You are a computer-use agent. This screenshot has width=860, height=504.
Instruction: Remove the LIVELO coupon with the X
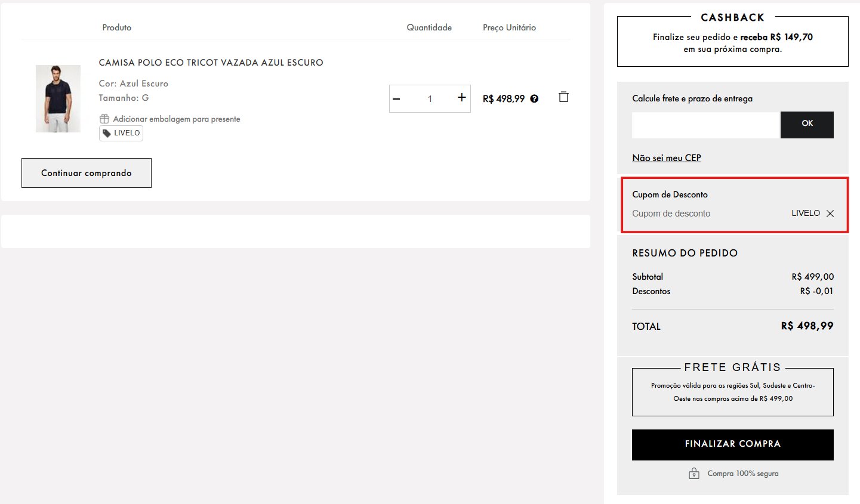(830, 214)
